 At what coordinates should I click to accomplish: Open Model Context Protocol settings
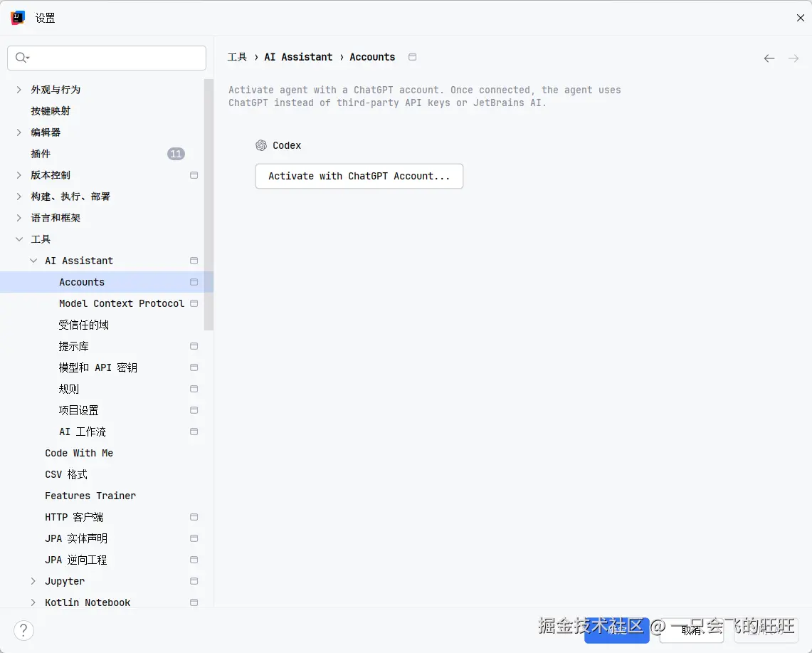pyautogui.click(x=122, y=303)
